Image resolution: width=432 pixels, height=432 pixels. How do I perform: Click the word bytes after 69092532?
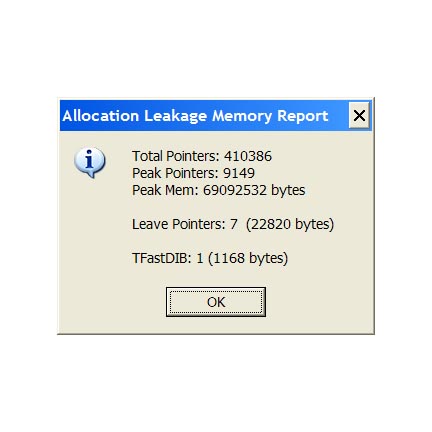point(288,191)
